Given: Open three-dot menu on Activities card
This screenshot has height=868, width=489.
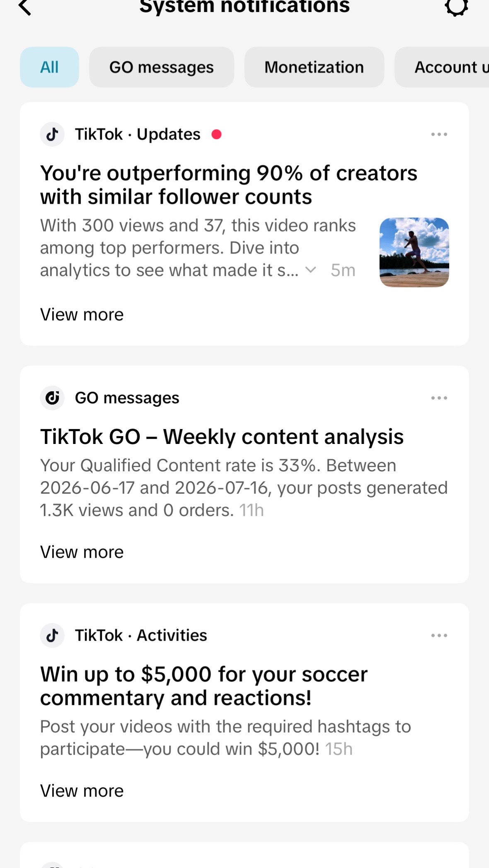Looking at the screenshot, I should tap(439, 635).
